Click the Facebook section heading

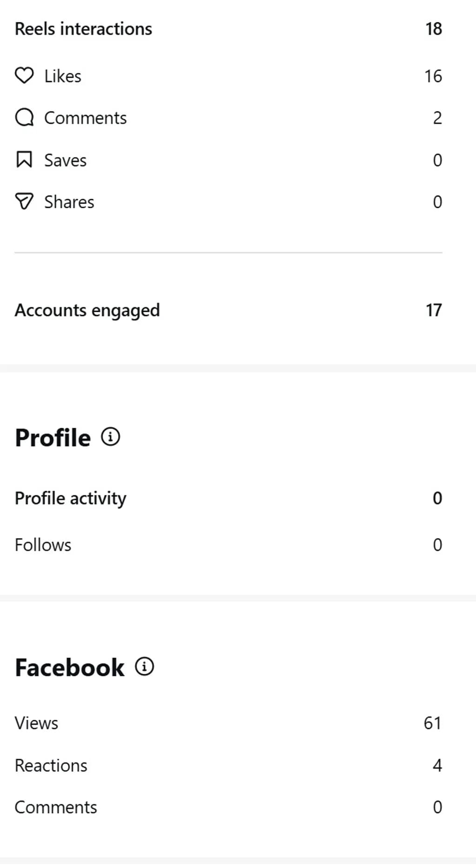point(70,668)
